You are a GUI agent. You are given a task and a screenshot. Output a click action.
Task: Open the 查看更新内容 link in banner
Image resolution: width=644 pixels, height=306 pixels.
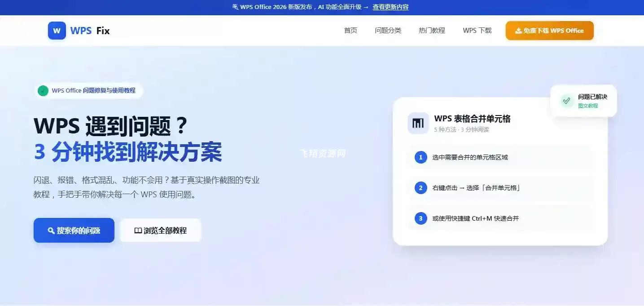[390, 7]
